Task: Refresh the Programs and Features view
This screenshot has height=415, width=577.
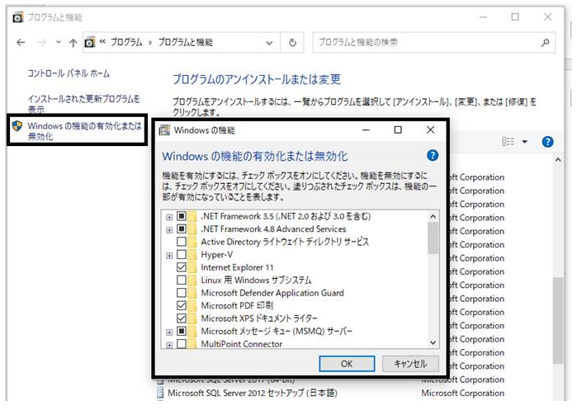Action: [293, 43]
